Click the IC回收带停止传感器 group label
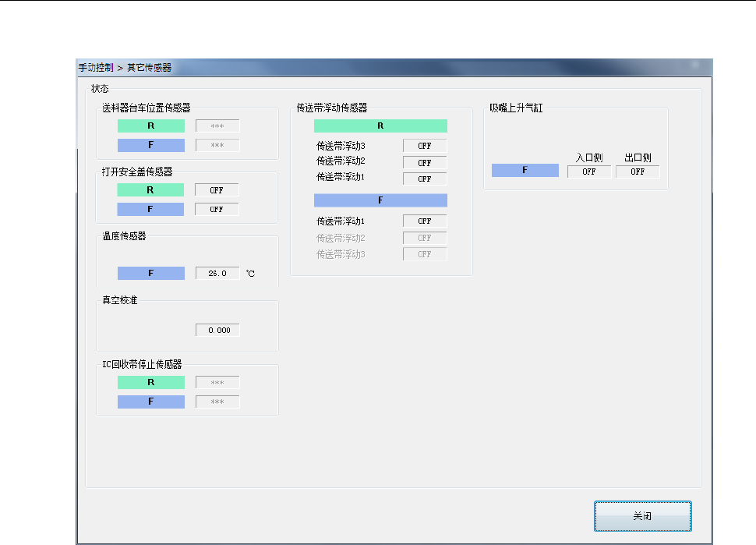756x545 pixels. click(142, 364)
